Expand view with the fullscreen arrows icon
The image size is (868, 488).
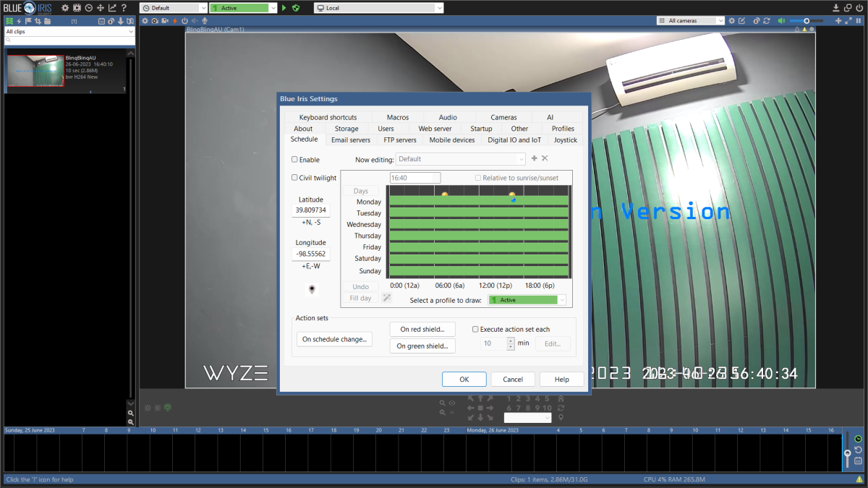848,20
